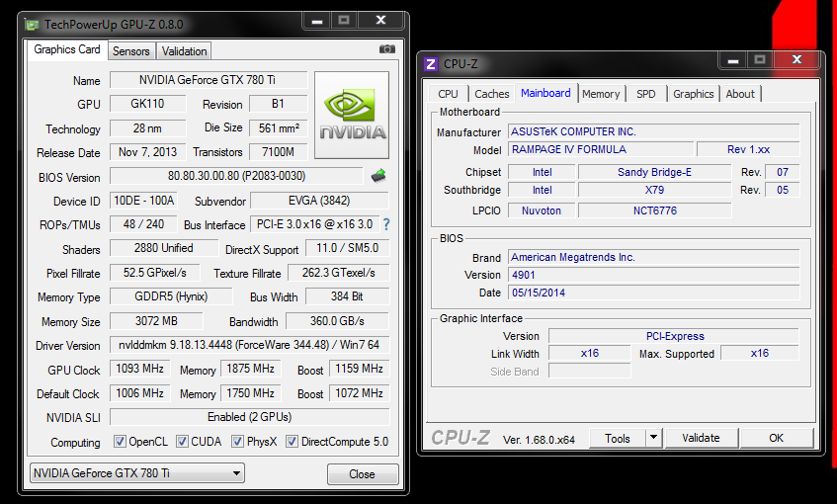837x504 pixels.
Task: Click the Default Clock value 1006 MHz
Action: [x=140, y=393]
